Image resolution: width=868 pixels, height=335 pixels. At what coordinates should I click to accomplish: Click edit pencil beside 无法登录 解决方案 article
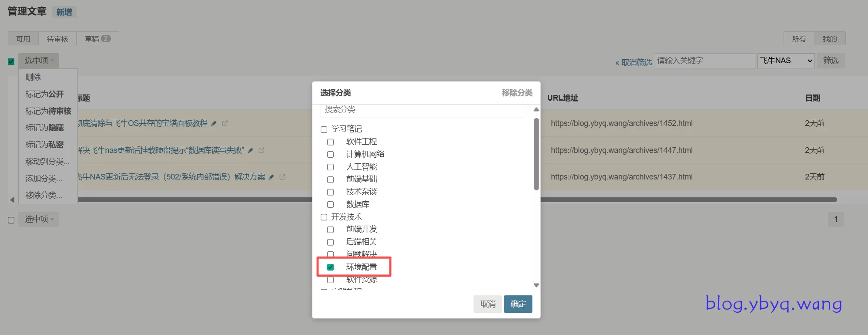coord(271,177)
